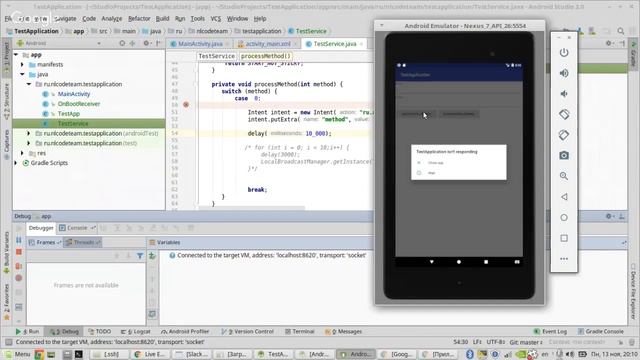The width and height of the screenshot is (640, 360).
Task: Expand res folder in project tree
Action: [22, 153]
